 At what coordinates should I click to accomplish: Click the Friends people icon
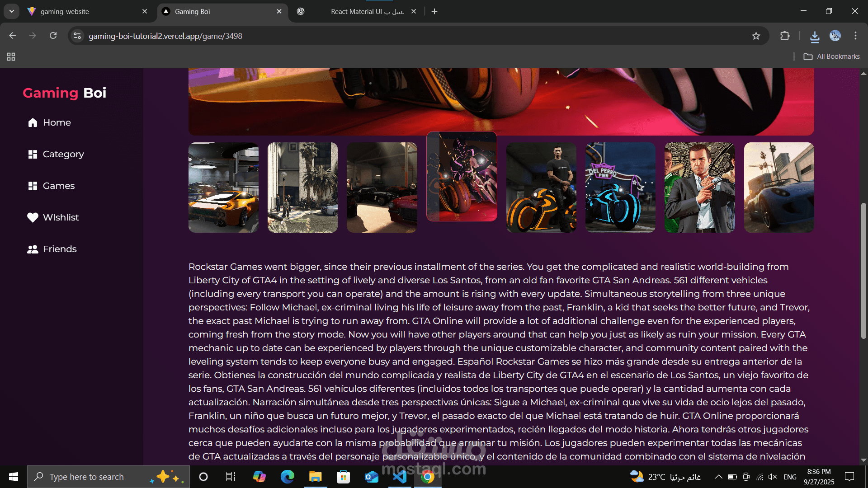click(x=33, y=249)
